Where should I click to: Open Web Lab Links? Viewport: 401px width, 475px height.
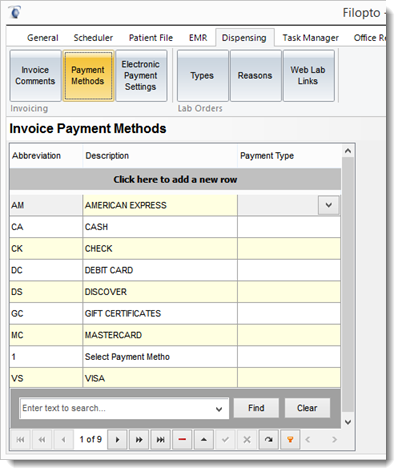pos(308,76)
